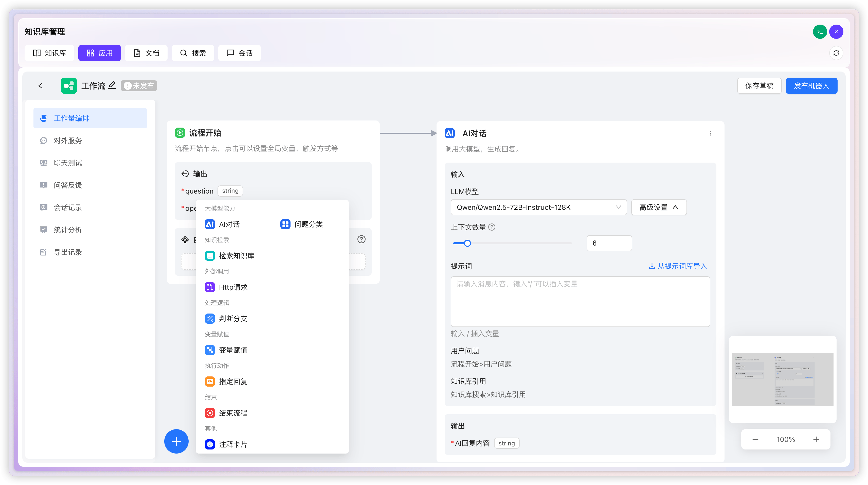Open the 知识库 tab

49,53
